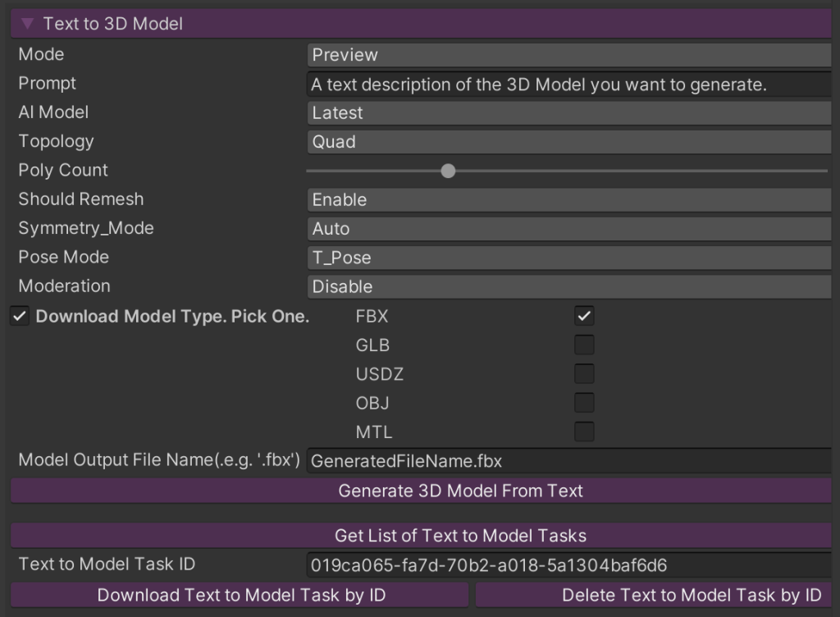
Task: Open the Mode dropdown showing Preview
Action: tap(569, 55)
